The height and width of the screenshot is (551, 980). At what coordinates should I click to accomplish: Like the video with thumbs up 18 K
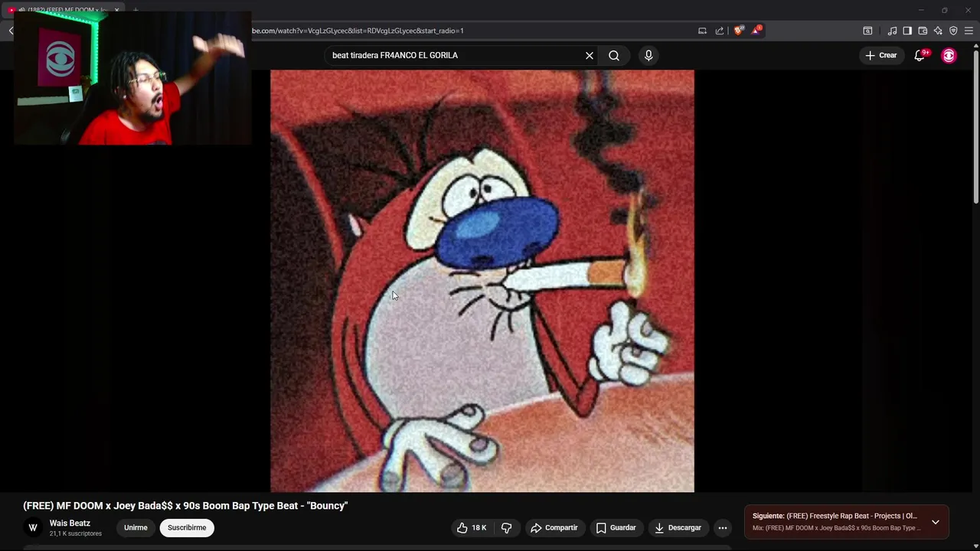[472, 527]
